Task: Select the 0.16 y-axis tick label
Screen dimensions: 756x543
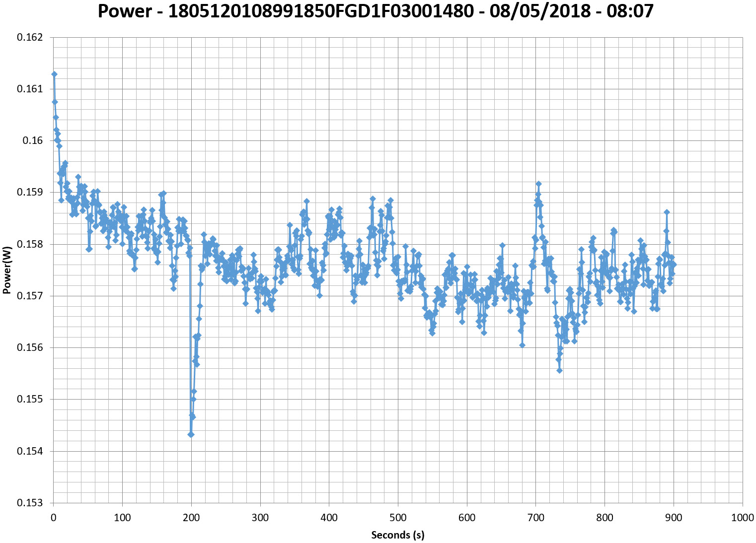Action: coord(33,140)
